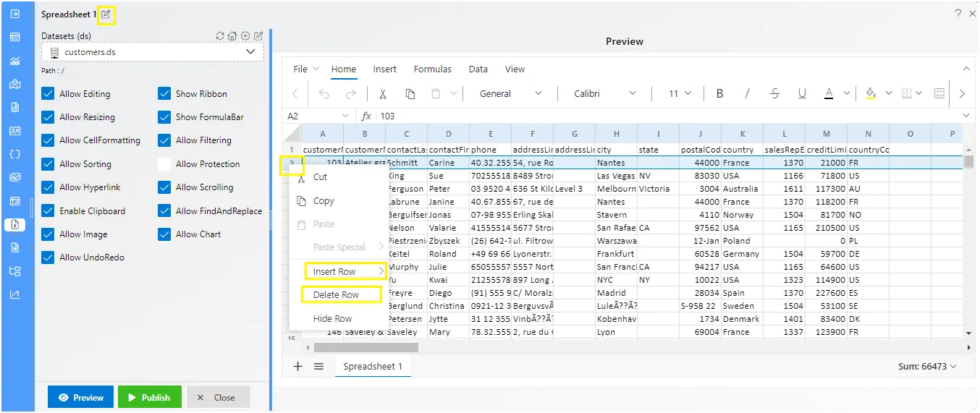Image resolution: width=980 pixels, height=413 pixels.
Task: Click the home icon in Datasets header
Action: 232,35
